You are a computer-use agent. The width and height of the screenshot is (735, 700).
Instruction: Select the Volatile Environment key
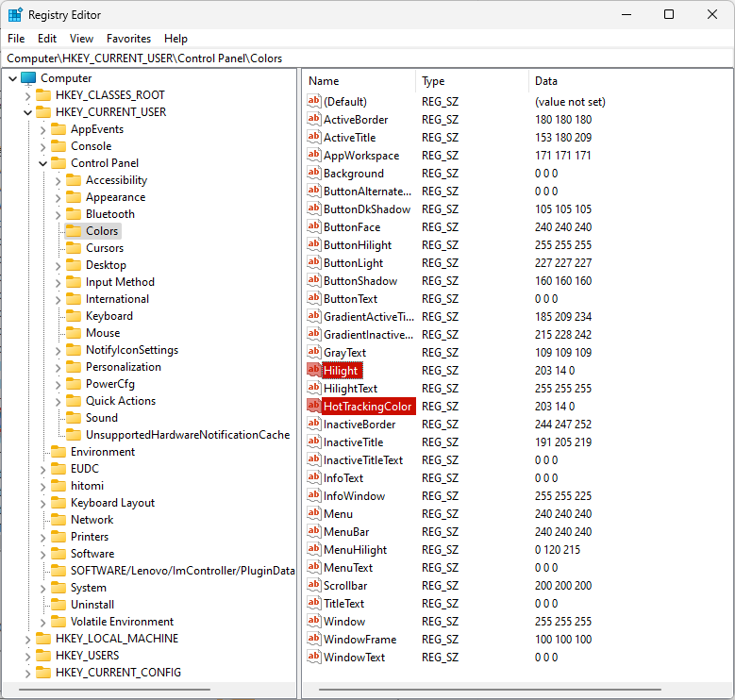pyautogui.click(x=122, y=622)
